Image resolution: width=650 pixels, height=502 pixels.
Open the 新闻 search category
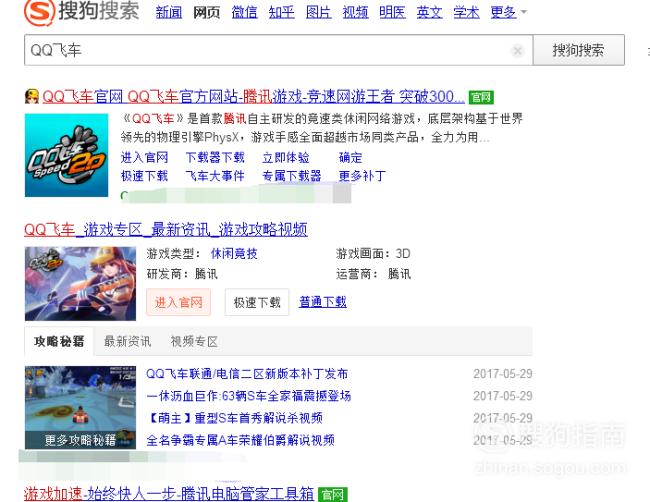pyautogui.click(x=169, y=12)
